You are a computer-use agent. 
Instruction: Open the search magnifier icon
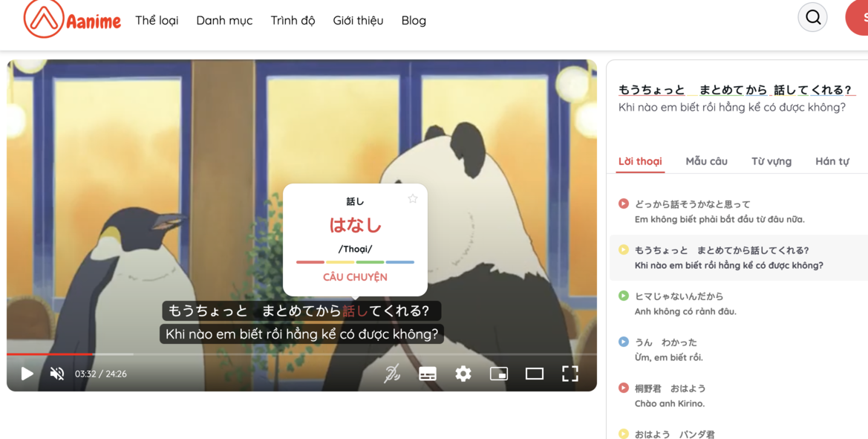point(812,17)
